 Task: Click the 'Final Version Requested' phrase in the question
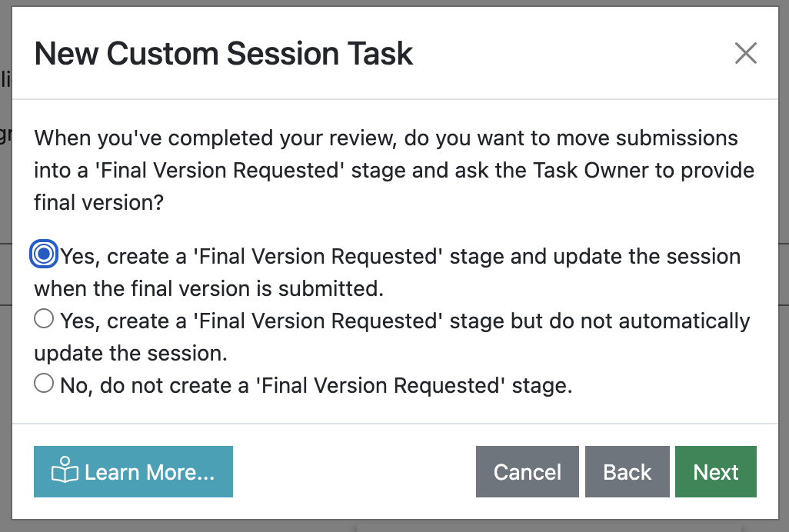point(221,171)
